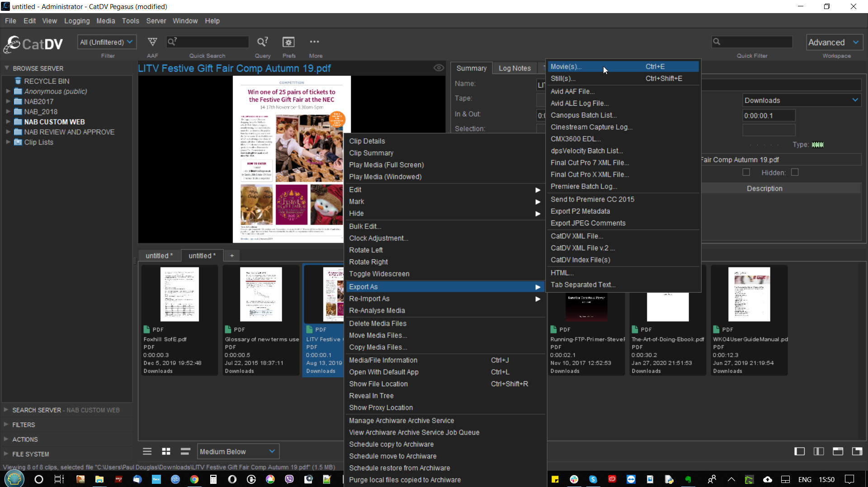
Task: Toggle the checkbox left of Hidden label
Action: point(746,172)
